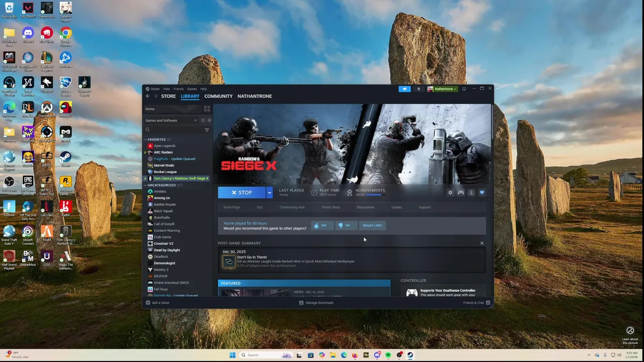Click the game's Store Page link
The width and height of the screenshot is (644, 362).
(x=231, y=207)
